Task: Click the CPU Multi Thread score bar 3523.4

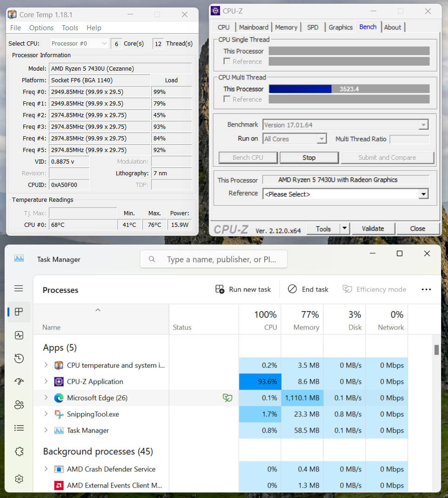Action: tap(349, 89)
